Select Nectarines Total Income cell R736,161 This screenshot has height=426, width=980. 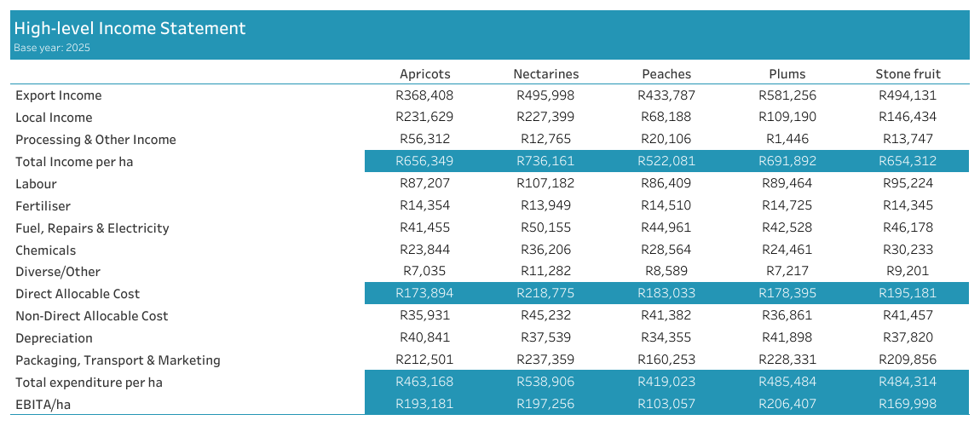click(545, 162)
